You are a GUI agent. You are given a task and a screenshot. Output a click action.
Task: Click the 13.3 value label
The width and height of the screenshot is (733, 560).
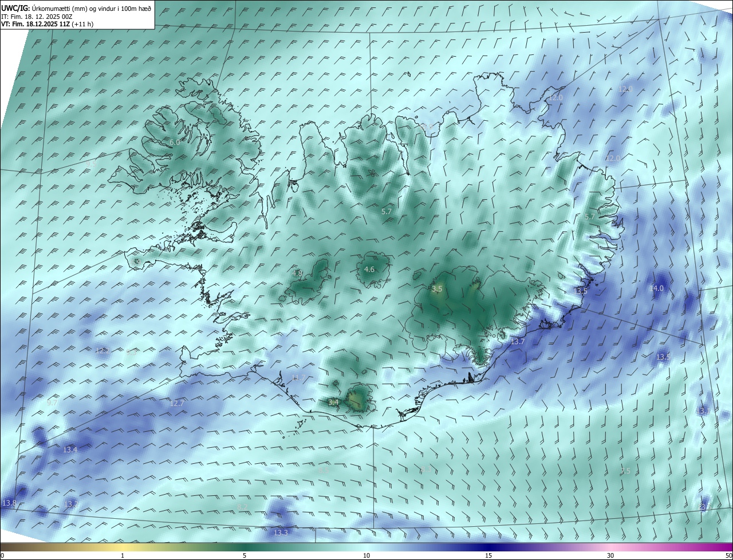[x=281, y=533]
